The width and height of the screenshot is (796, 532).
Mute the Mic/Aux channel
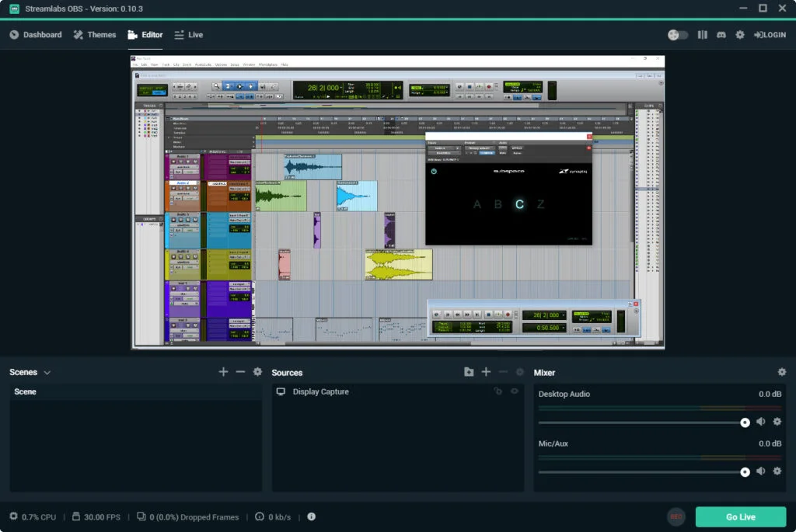click(760, 471)
